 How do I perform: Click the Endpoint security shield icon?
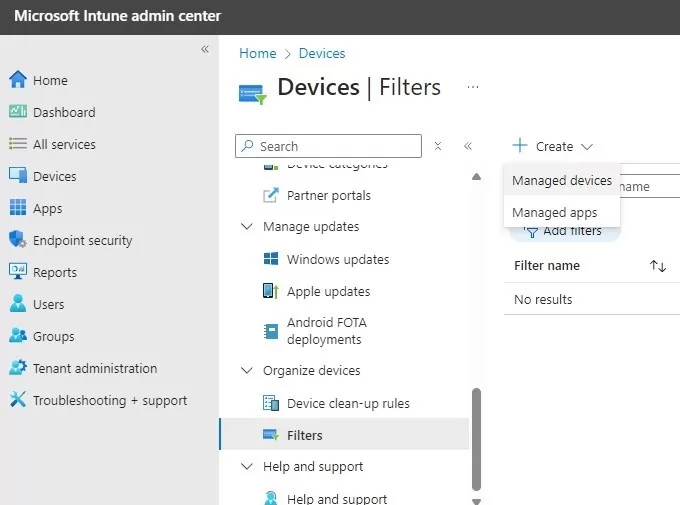click(x=18, y=239)
